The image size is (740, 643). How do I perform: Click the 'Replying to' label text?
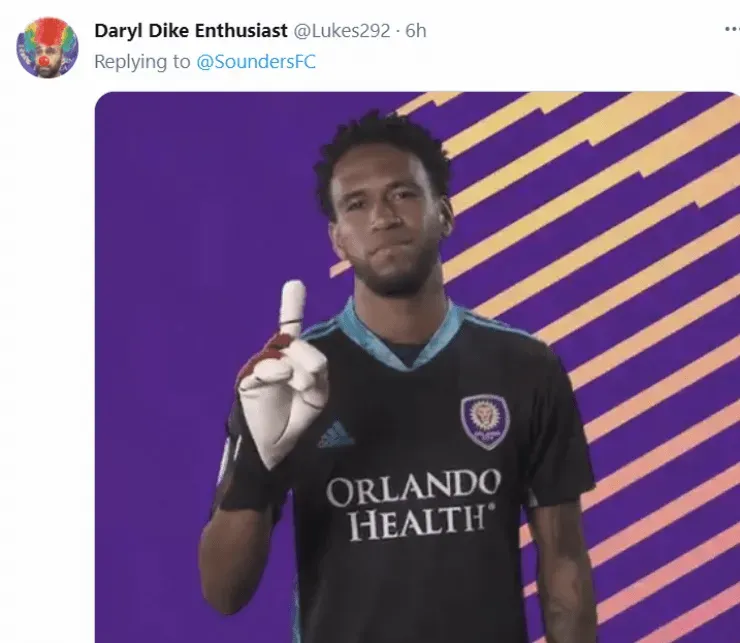142,62
